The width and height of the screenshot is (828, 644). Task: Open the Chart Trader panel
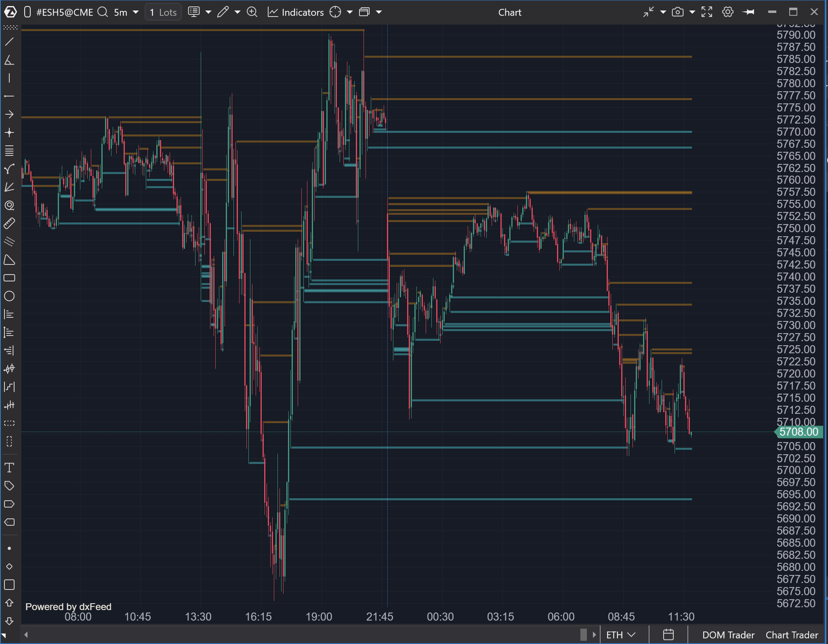pos(792,635)
